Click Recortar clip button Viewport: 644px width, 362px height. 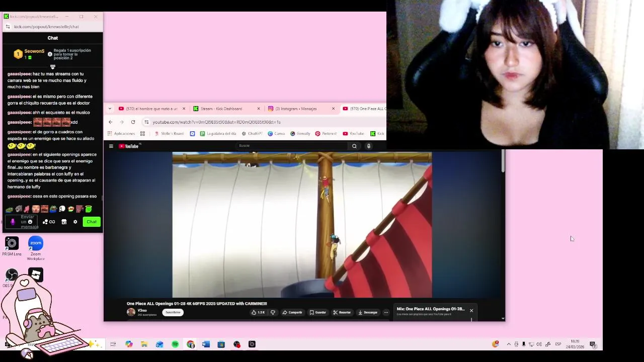[342, 313]
